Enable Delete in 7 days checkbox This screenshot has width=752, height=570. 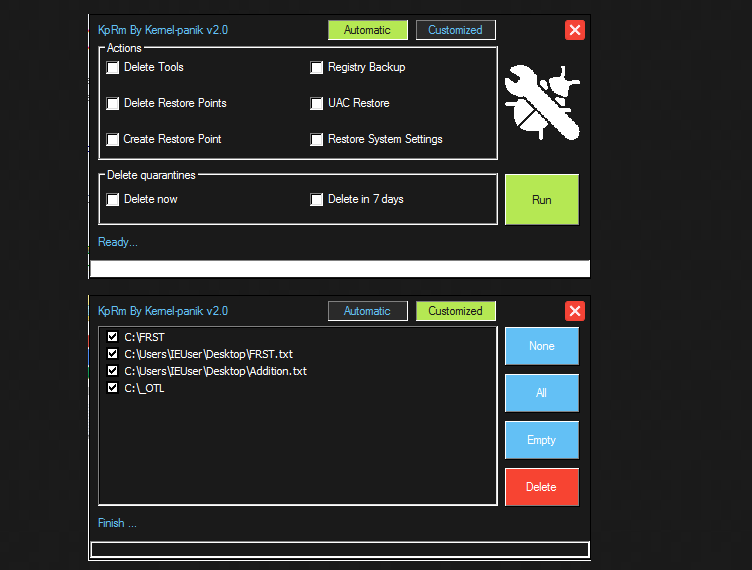pyautogui.click(x=317, y=200)
